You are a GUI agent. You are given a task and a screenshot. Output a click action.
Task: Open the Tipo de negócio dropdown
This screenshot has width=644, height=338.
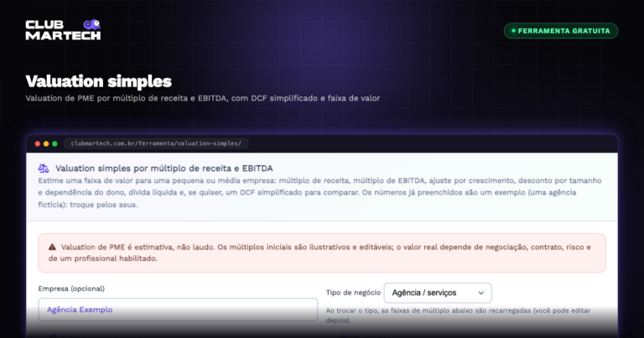pyautogui.click(x=438, y=293)
